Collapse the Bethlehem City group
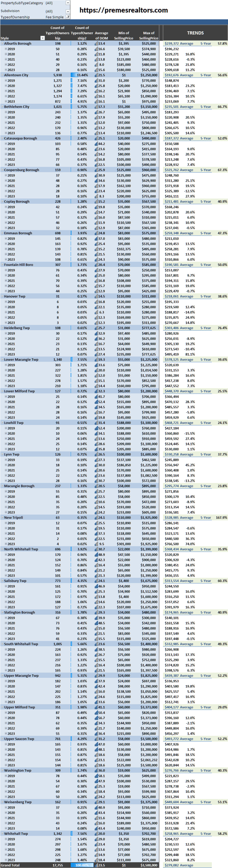 click(2, 107)
